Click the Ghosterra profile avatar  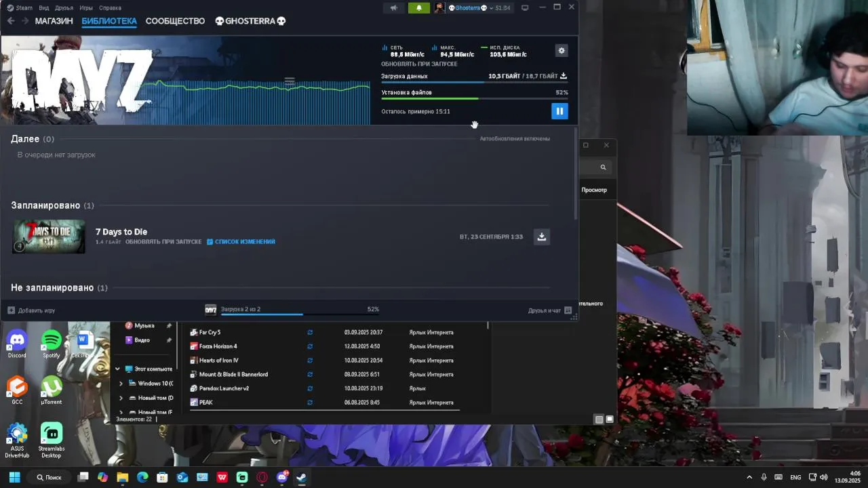(x=440, y=8)
